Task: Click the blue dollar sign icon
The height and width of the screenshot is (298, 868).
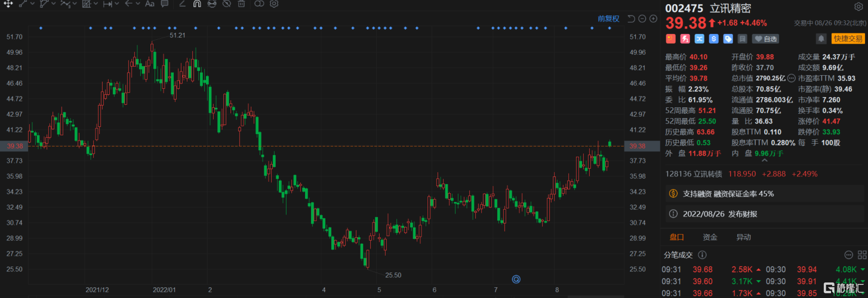Action: pyautogui.click(x=713, y=39)
